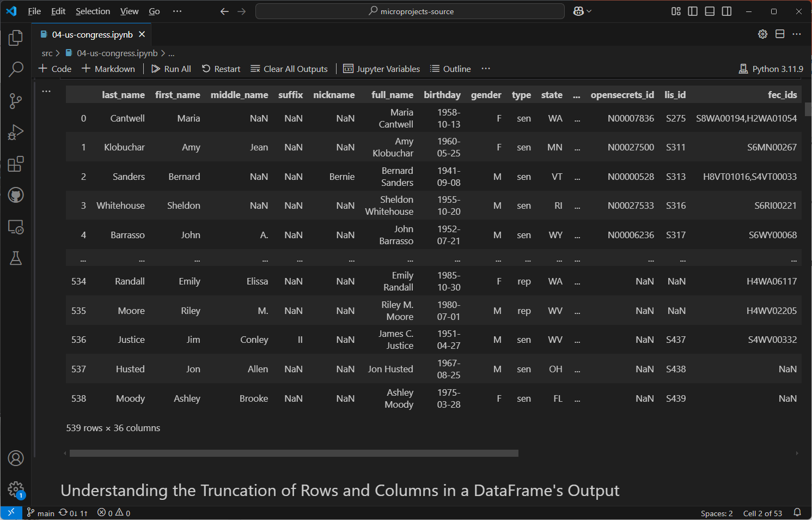Open the Explorer view in activity bar
This screenshot has height=520, width=812.
tap(16, 38)
